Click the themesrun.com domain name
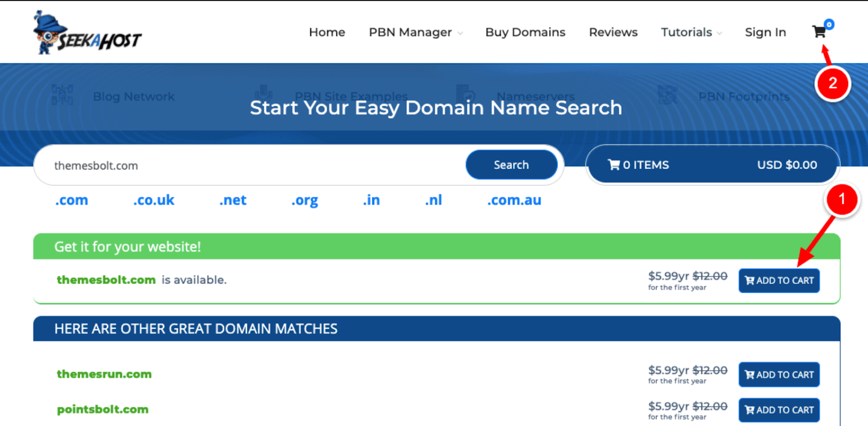 (104, 374)
